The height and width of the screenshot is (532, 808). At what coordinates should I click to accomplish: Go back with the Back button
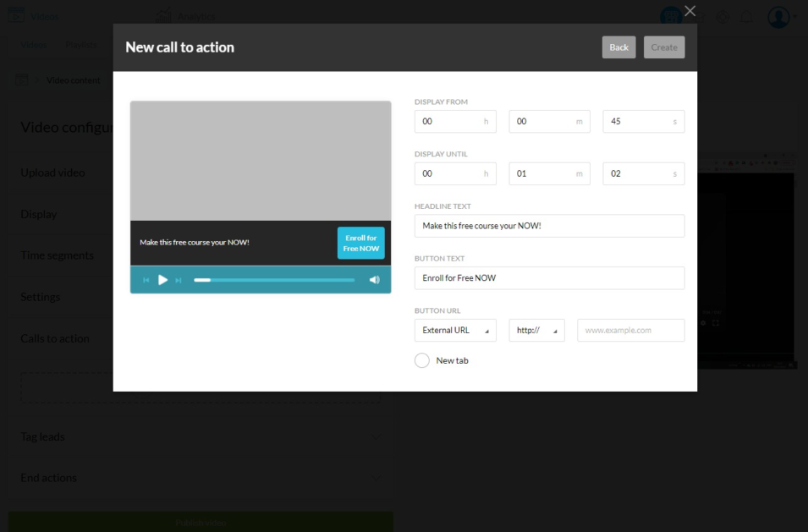tap(618, 47)
